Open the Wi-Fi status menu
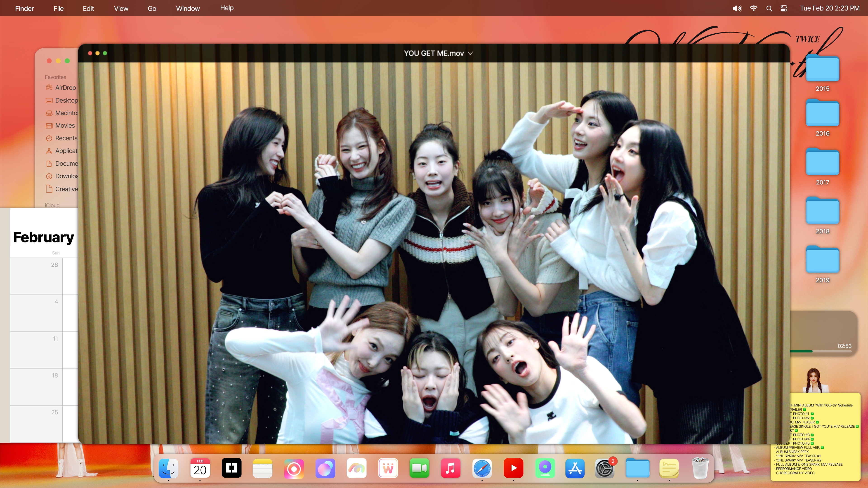The height and width of the screenshot is (488, 868). 753,8
